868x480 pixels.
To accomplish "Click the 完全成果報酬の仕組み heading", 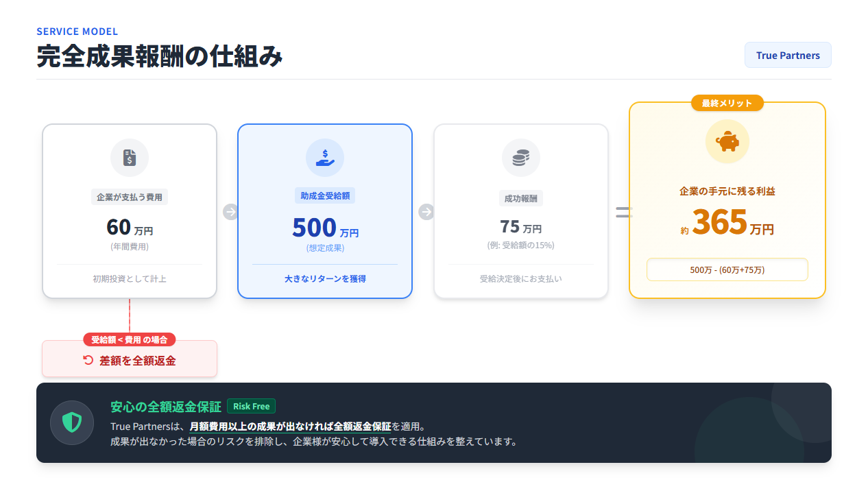I will tap(160, 56).
